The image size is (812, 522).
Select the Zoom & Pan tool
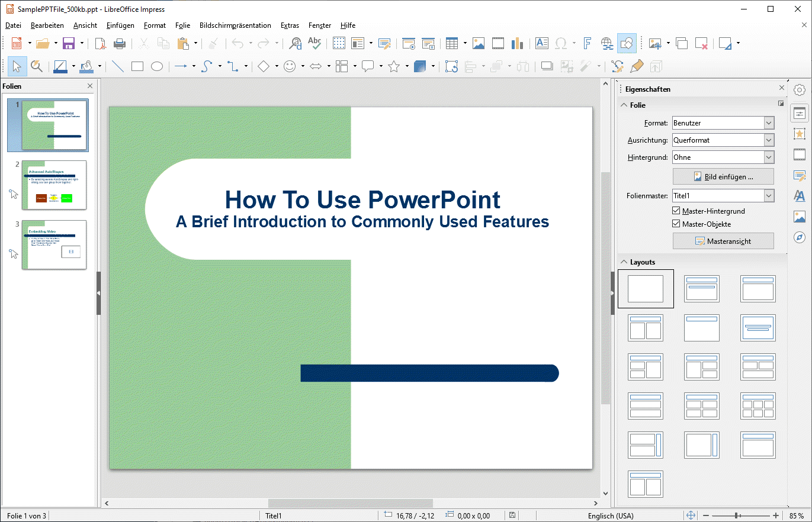click(x=37, y=66)
